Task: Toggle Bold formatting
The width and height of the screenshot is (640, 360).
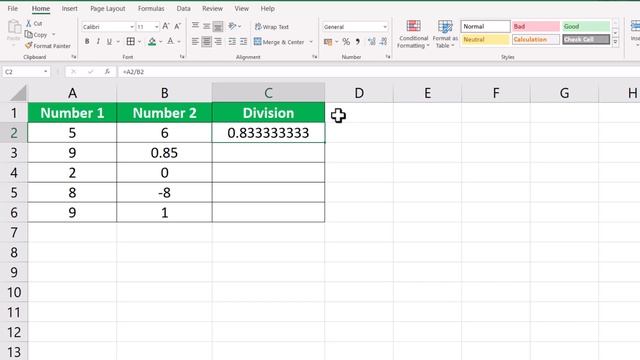Action: click(x=87, y=42)
